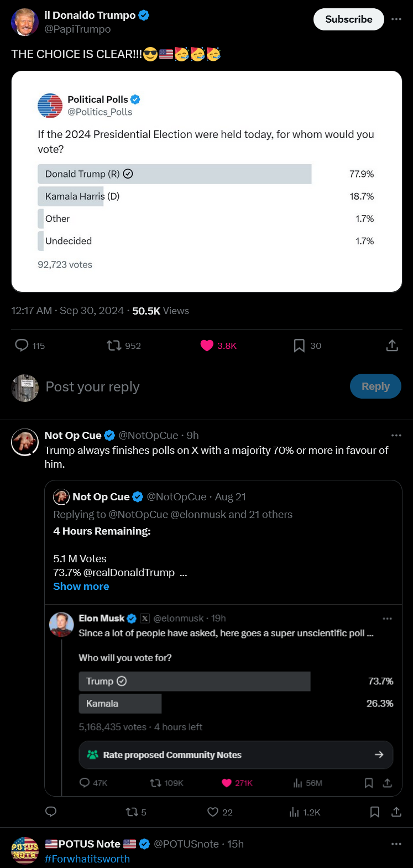Open more options for main post

coord(396,19)
